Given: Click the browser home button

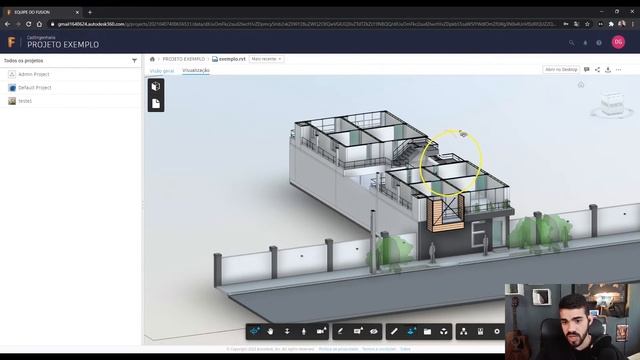Looking at the screenshot, I should click(x=39, y=24).
